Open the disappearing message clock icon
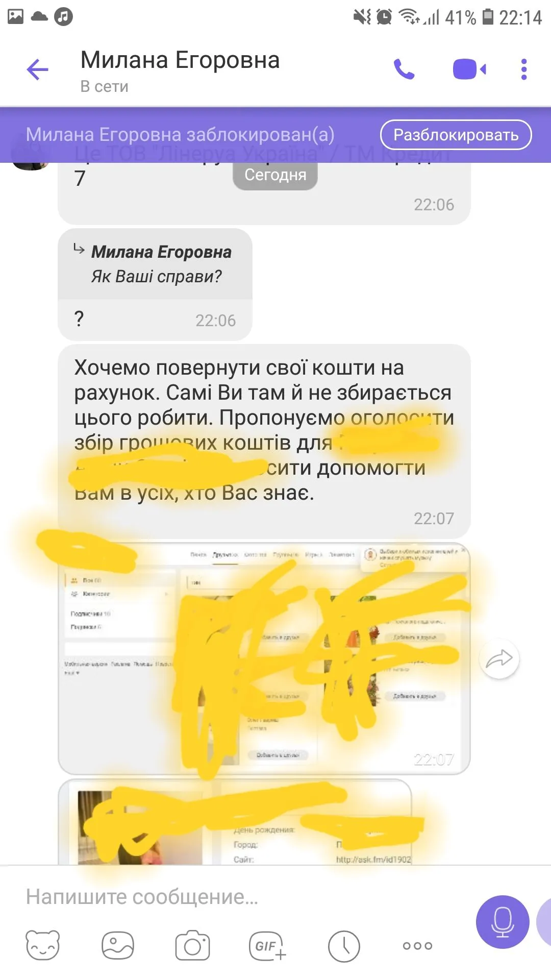551x980 pixels. pyautogui.click(x=344, y=946)
